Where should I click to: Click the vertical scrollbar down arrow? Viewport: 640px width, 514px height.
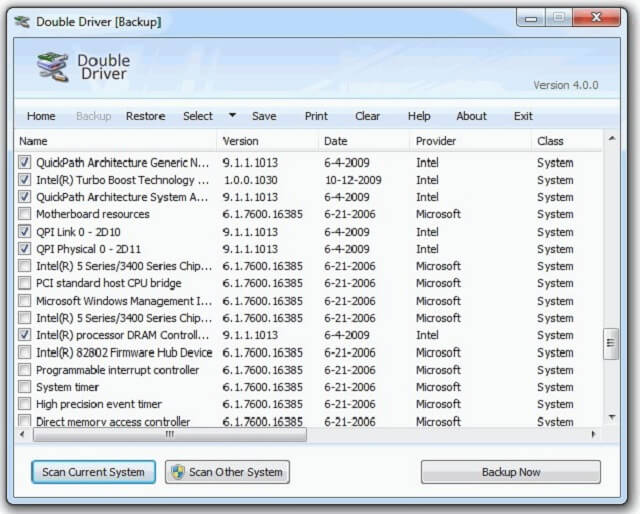pos(611,417)
